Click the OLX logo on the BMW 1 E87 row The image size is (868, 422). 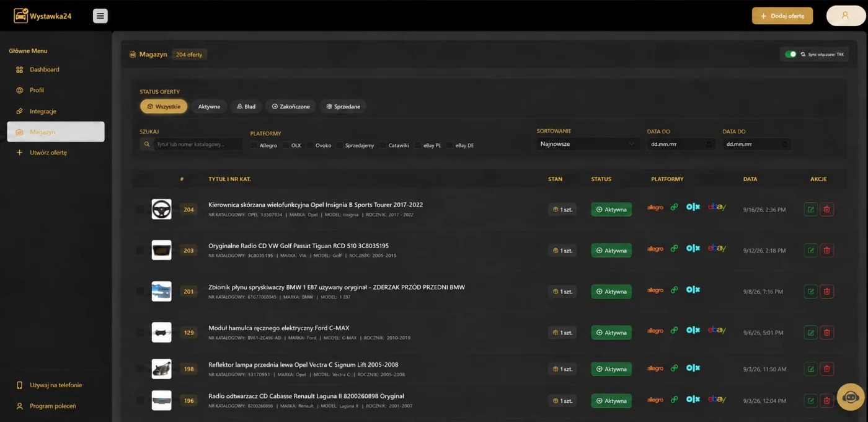click(693, 290)
